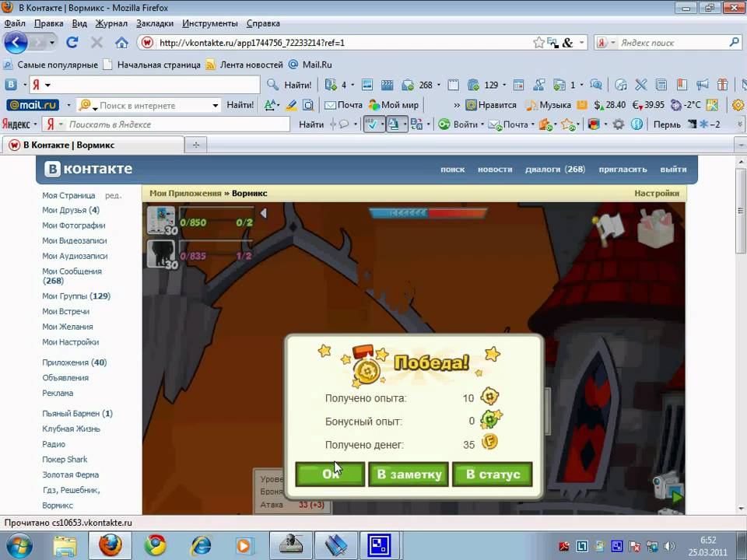Click the Home icon in the navigation bar
The width and height of the screenshot is (747, 560).
122,43
